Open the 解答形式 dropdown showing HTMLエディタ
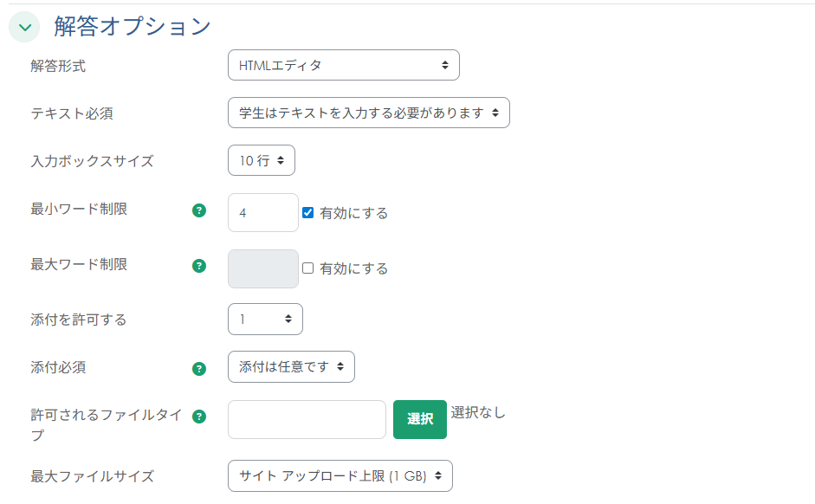Image resolution: width=815 pixels, height=504 pixels. (x=343, y=65)
